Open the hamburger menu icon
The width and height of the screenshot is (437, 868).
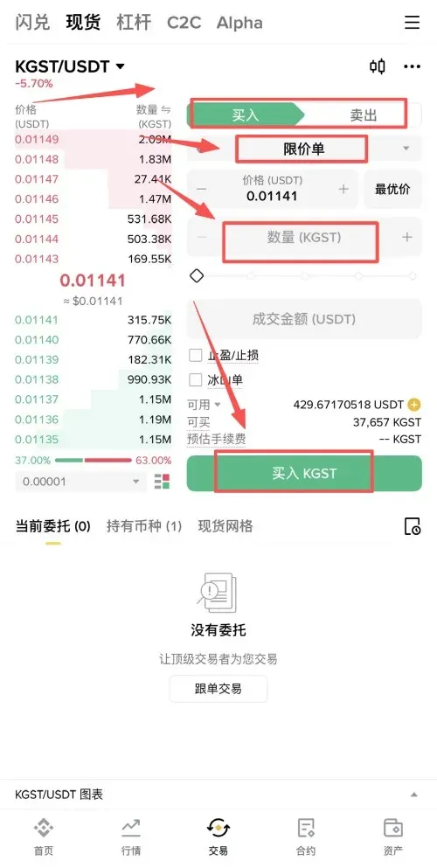pyautogui.click(x=413, y=23)
